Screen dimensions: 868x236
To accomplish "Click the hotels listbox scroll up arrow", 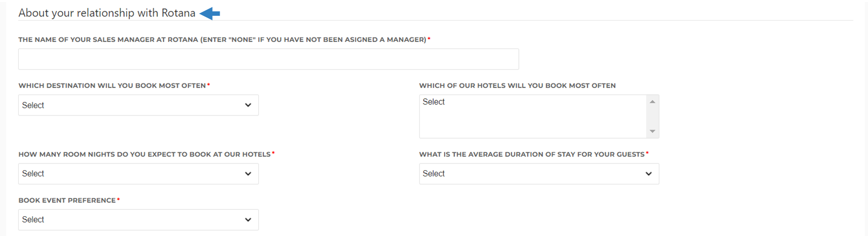I will tap(652, 102).
